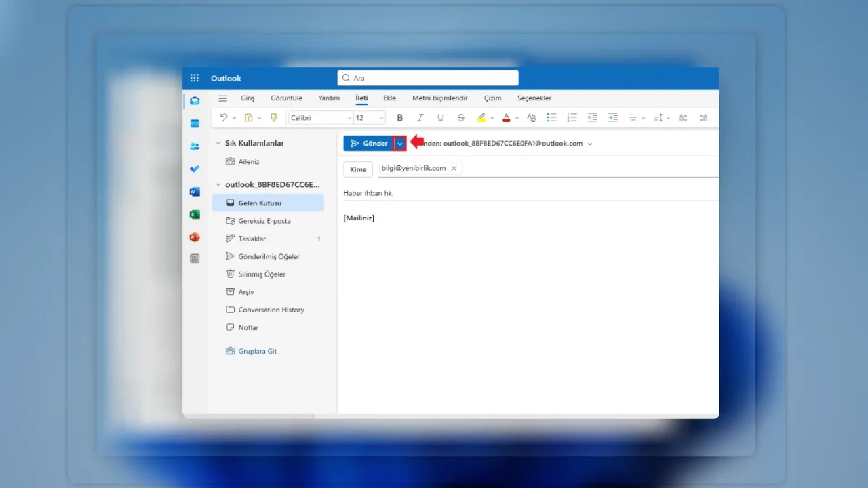
Task: Insert a bulleted list
Action: click(x=551, y=118)
